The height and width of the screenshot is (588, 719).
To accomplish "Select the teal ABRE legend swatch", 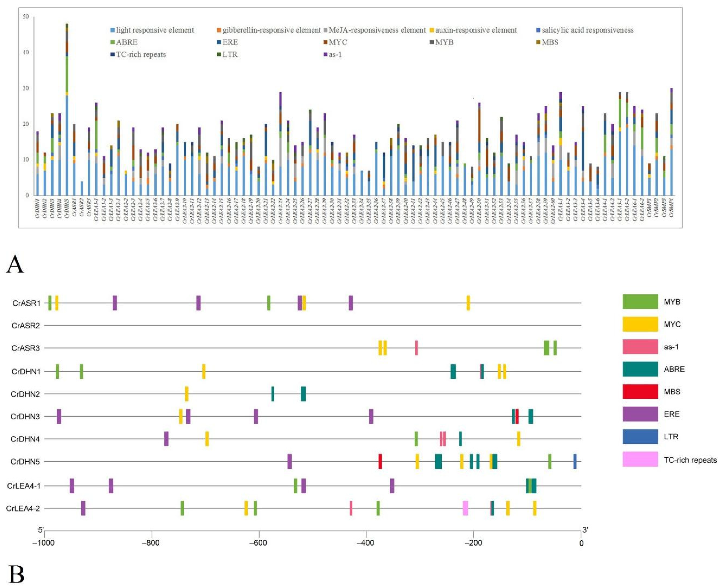I will coord(640,369).
